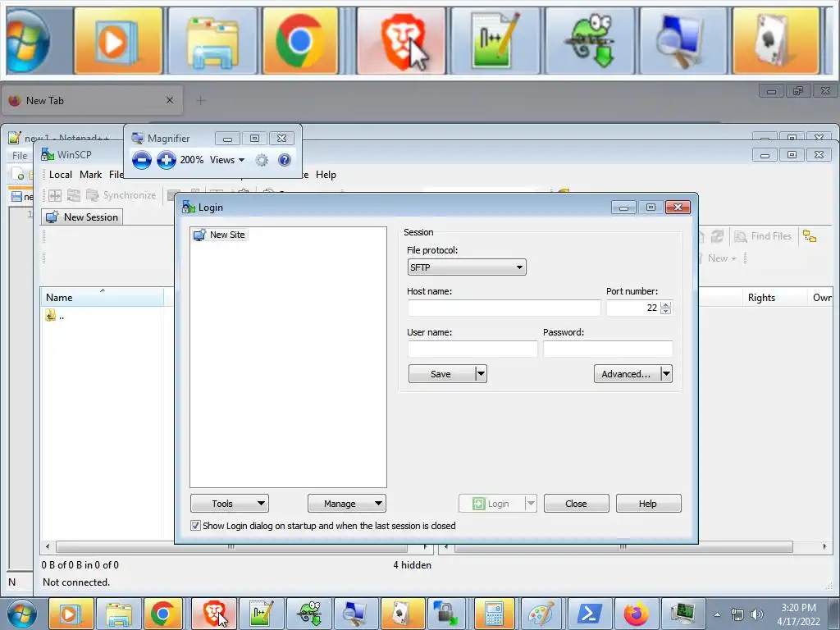Expand the Advanced button dropdown arrow

coord(666,374)
